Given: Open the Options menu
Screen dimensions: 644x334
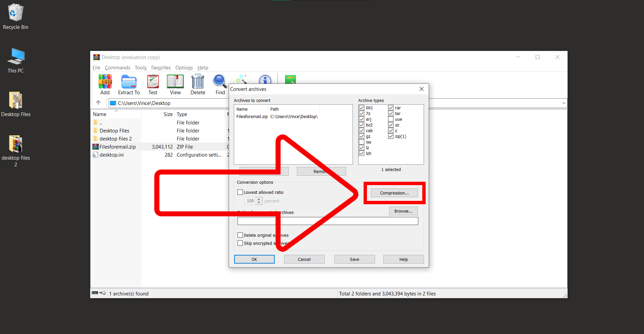Looking at the screenshot, I should pos(184,67).
